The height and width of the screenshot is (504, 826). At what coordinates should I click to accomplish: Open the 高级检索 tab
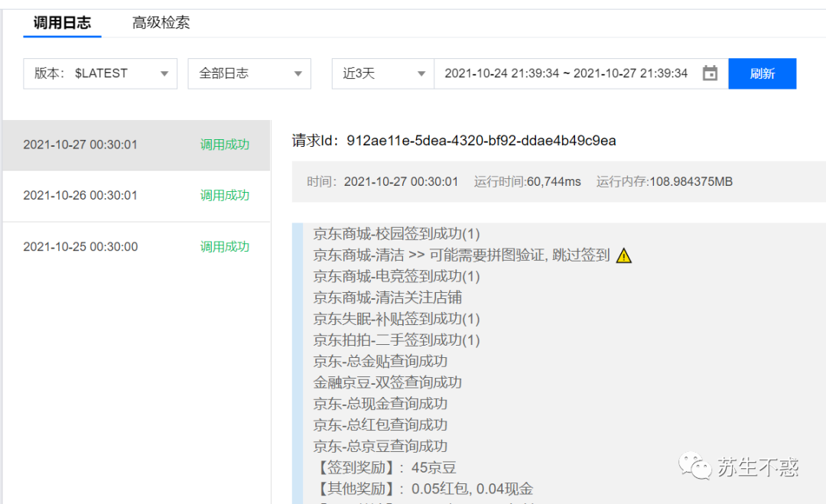coord(161,23)
